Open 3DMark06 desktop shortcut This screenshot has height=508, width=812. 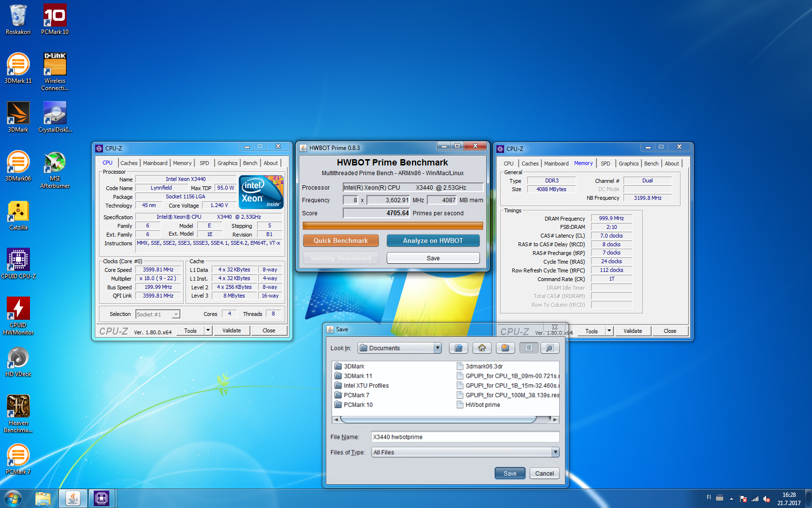coord(18,166)
